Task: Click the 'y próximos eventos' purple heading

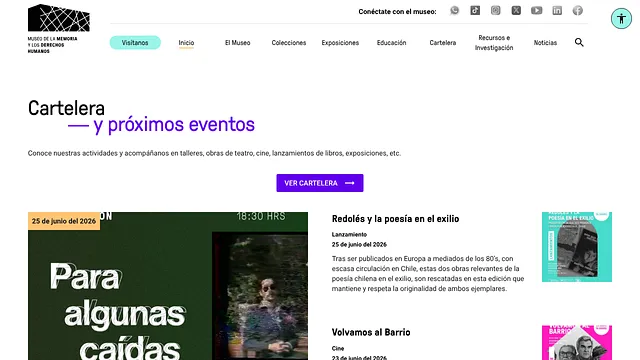Action: [x=174, y=124]
